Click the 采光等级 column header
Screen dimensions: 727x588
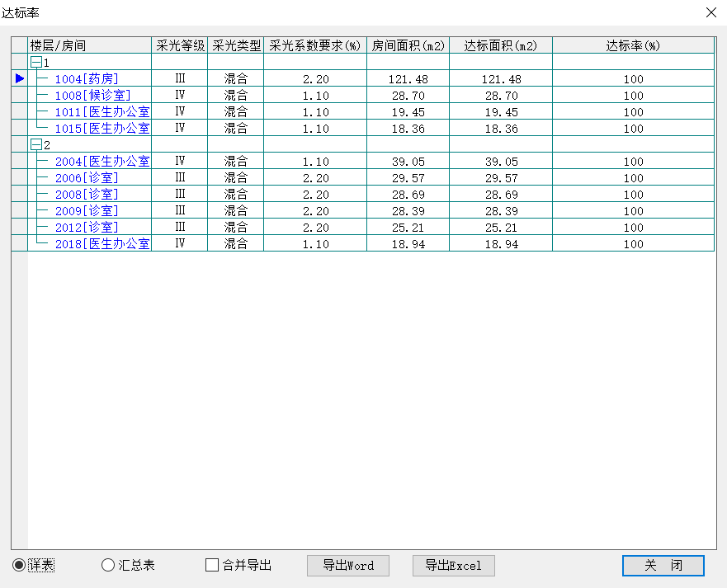click(179, 45)
